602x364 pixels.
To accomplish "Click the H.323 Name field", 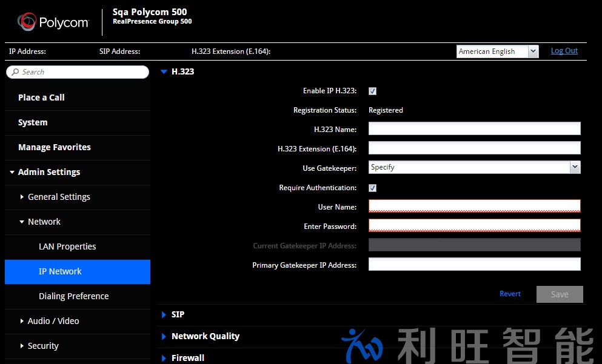I will (475, 128).
